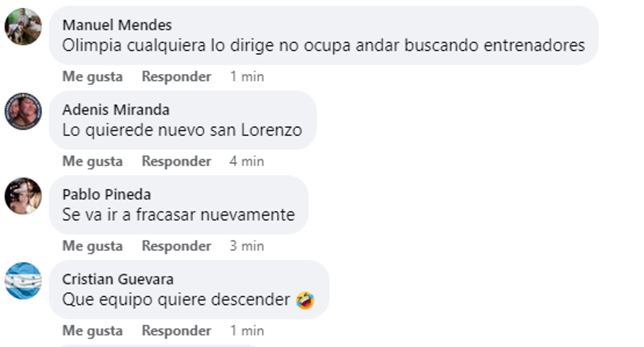644x347 pixels.
Task: Select the Cristian Guevara name link
Action: [118, 279]
